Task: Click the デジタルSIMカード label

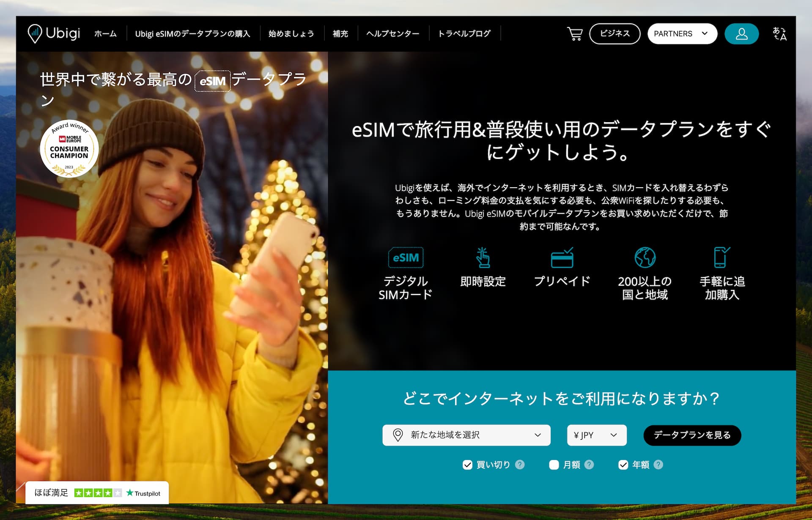Action: [406, 288]
